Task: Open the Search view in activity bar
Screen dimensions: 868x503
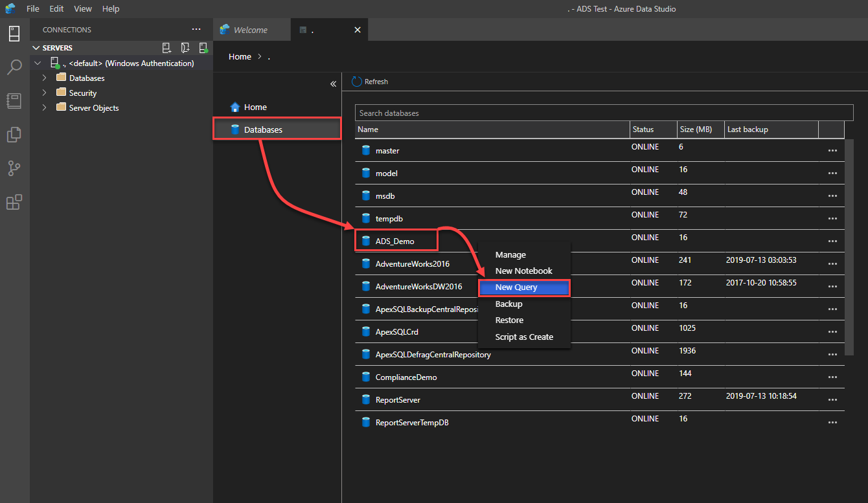Action: point(14,67)
